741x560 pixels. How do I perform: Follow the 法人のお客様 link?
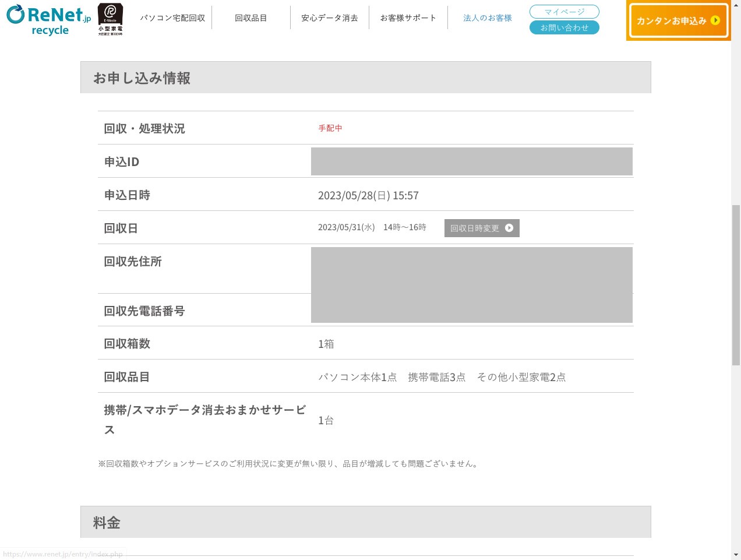click(x=488, y=18)
